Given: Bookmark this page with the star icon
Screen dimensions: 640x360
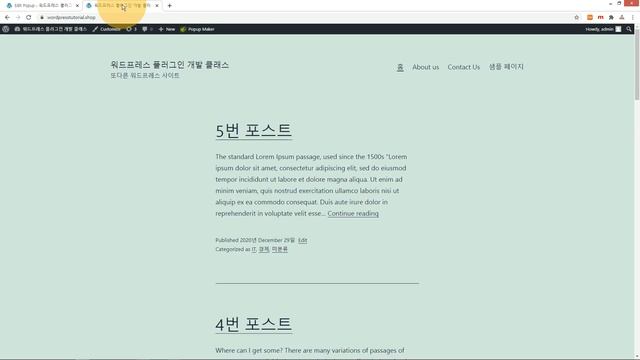Looking at the screenshot, I should point(576,17).
